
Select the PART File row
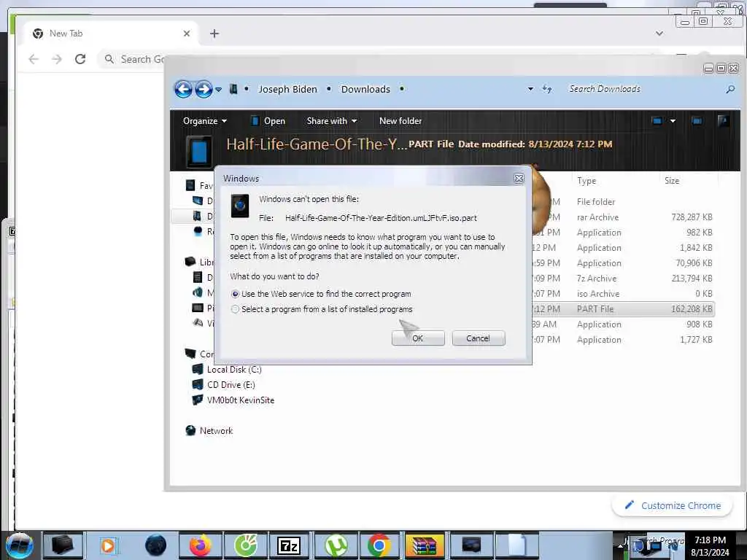coord(623,309)
